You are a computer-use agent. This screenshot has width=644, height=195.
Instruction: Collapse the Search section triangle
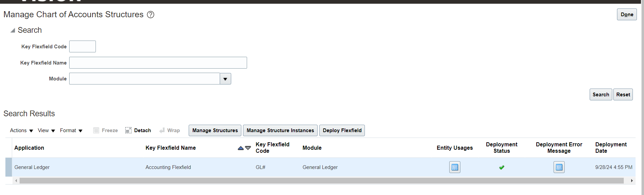pyautogui.click(x=13, y=30)
